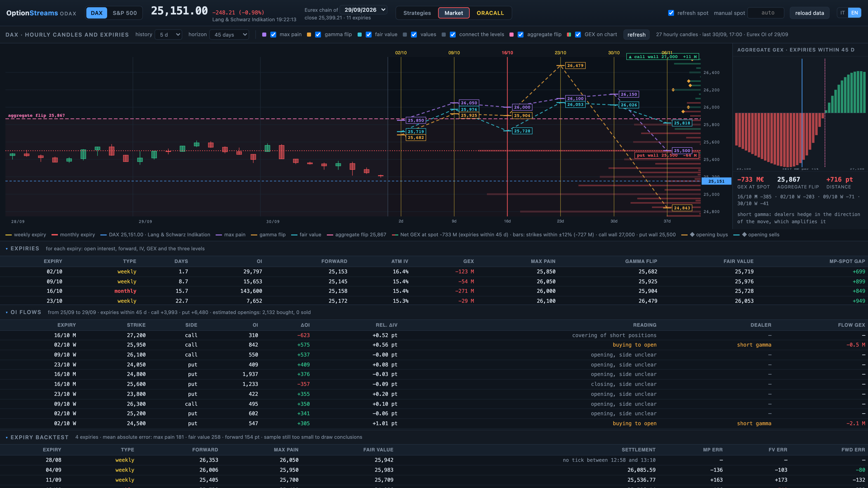Viewport: 868px width, 488px height.
Task: Open the history 5 d dropdown
Action: pos(168,34)
